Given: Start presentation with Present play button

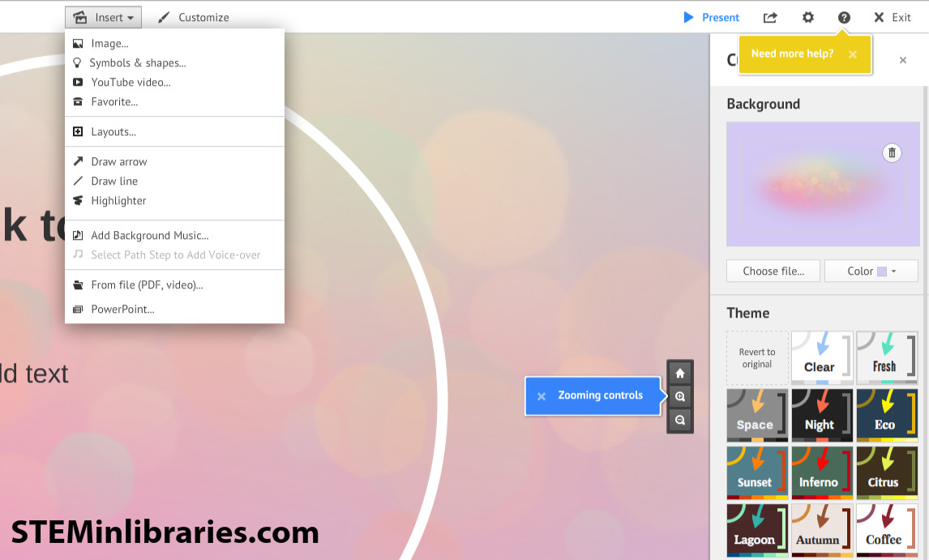Looking at the screenshot, I should (711, 17).
